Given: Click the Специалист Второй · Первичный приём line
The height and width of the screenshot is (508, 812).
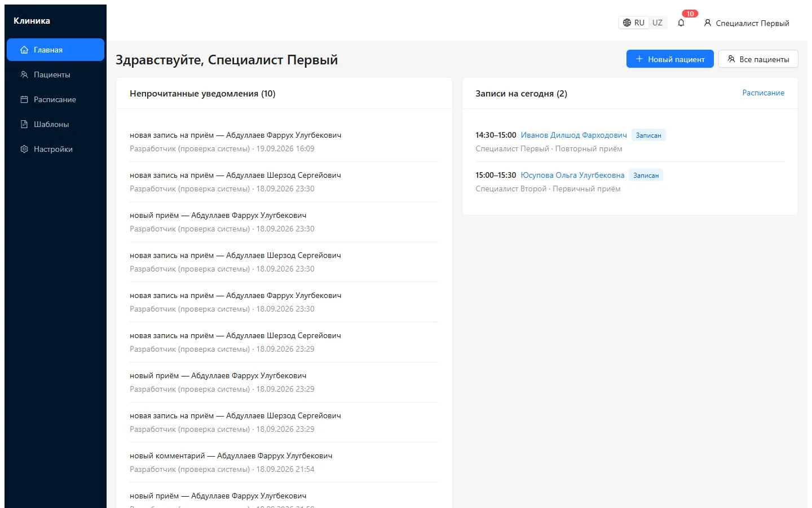Looking at the screenshot, I should pyautogui.click(x=548, y=189).
